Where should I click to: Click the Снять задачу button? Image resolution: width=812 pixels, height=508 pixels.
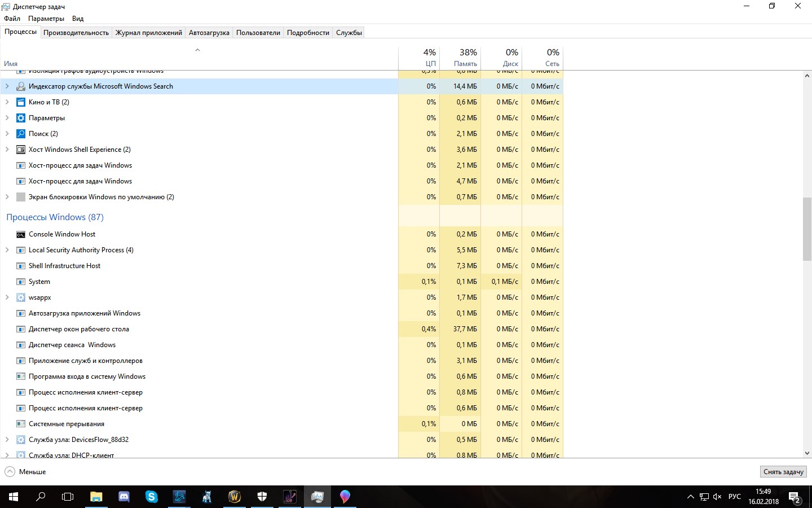(x=783, y=472)
